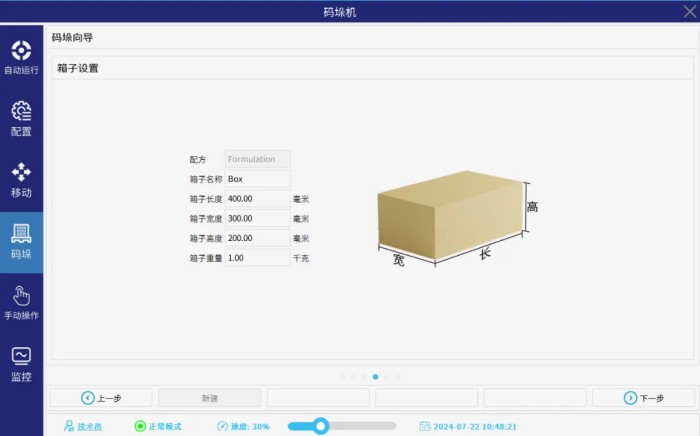Viewport: 700px width, 436px height.
Task: Proceed with the 下一步 button
Action: click(643, 398)
